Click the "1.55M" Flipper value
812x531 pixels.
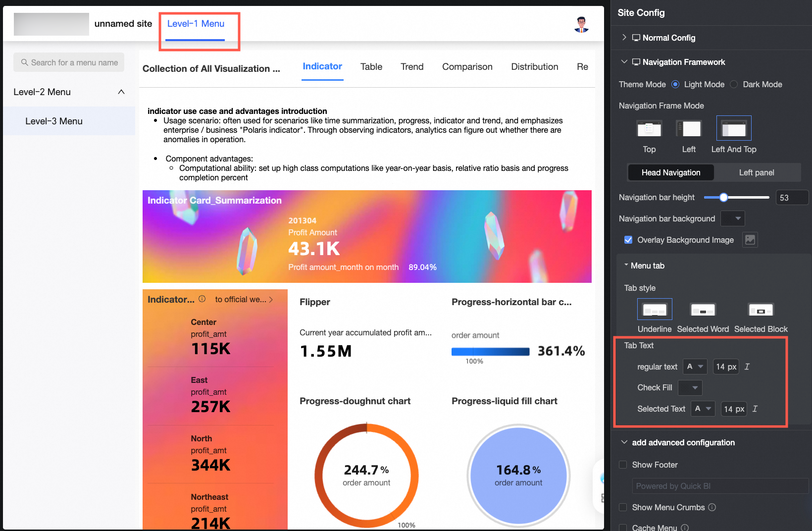click(326, 351)
